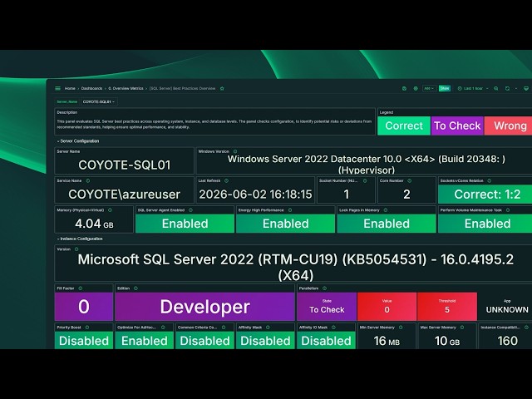This screenshot has width=532, height=399.
Task: Click the info icon beside Sockets/vCores Relation
Action: 490,181
